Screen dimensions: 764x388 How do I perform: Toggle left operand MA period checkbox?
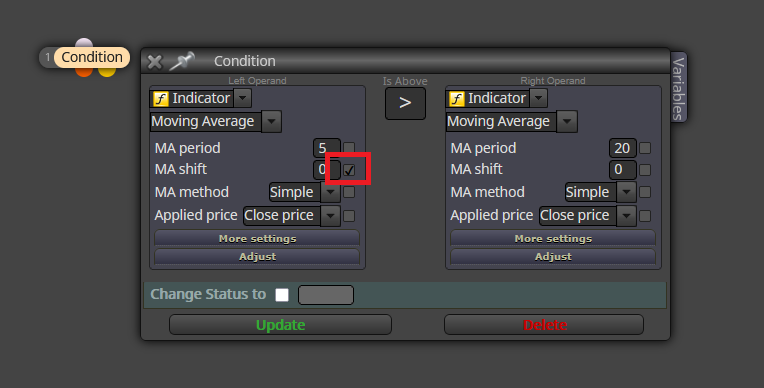(349, 148)
